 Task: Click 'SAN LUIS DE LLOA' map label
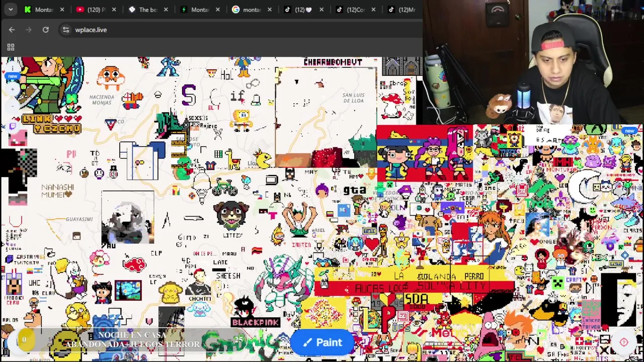353,98
